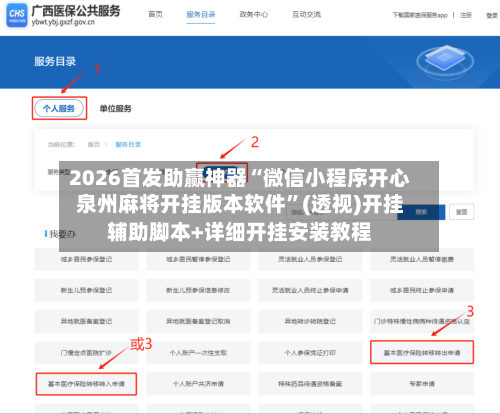
Task: Click the CHS logo icon
Action: (17, 15)
